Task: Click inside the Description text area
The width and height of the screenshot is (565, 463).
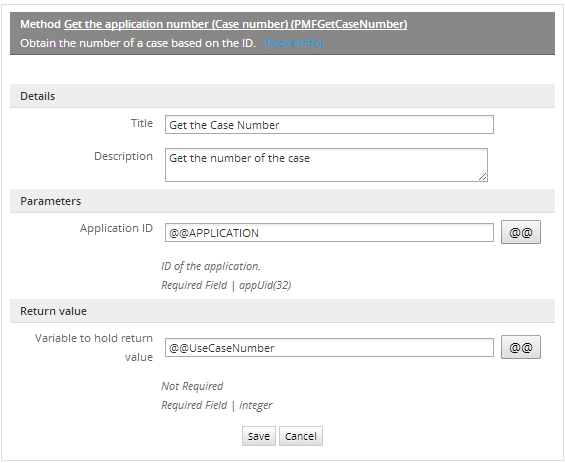Action: tap(326, 165)
